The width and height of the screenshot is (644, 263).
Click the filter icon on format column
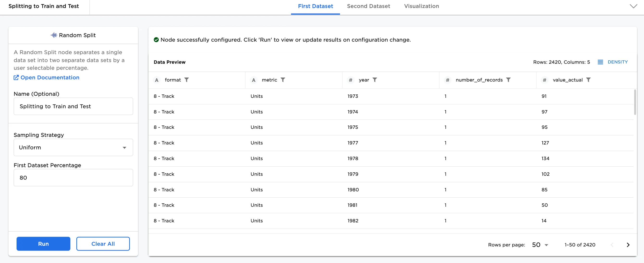point(187,80)
